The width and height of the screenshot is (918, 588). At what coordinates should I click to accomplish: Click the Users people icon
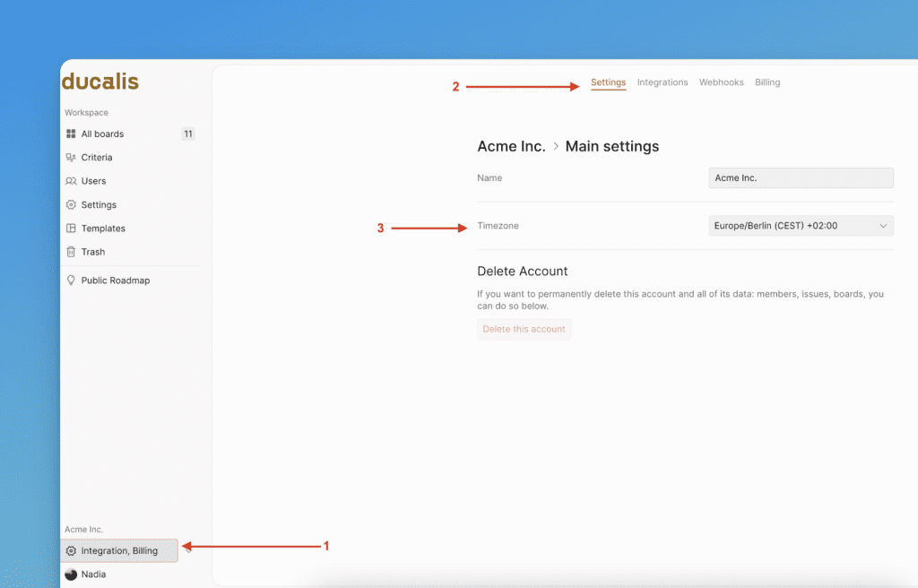coord(71,181)
